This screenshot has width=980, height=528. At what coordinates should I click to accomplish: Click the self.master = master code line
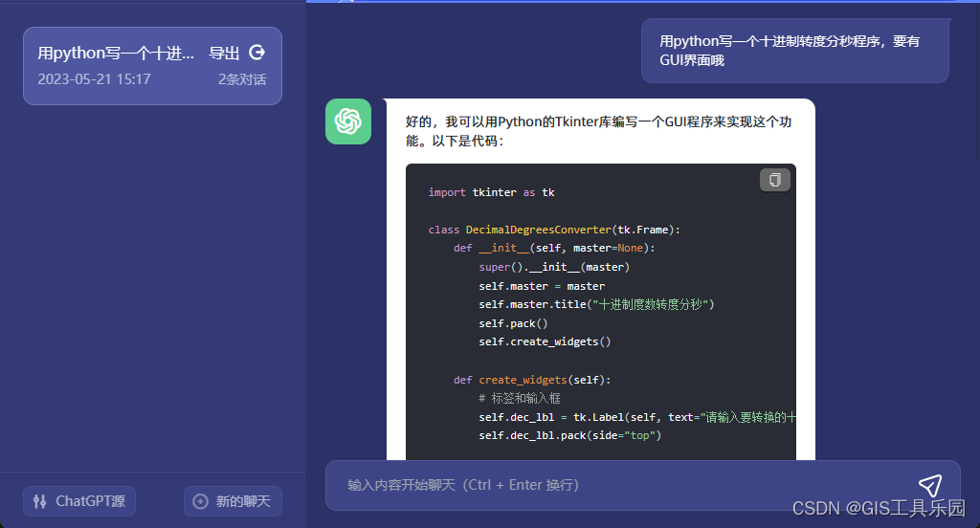click(542, 286)
